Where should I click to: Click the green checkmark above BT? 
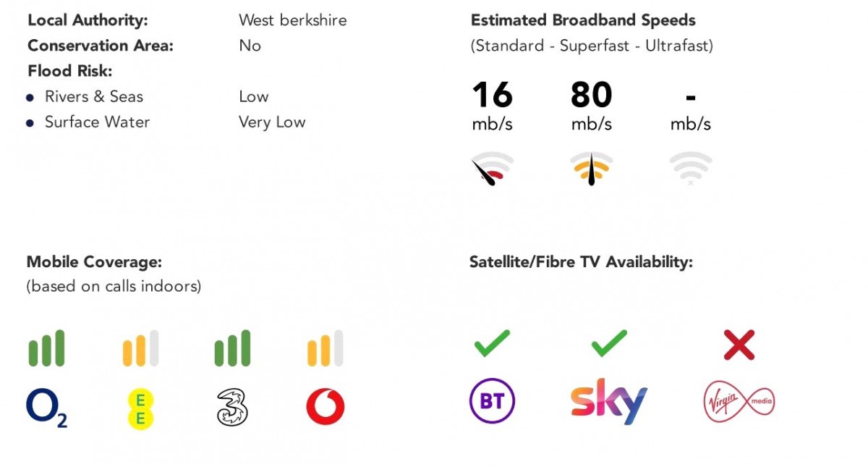coord(492,344)
